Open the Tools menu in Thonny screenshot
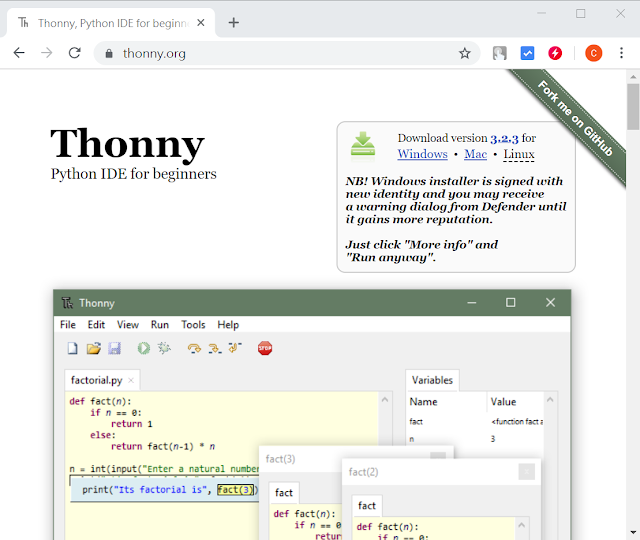 [193, 325]
